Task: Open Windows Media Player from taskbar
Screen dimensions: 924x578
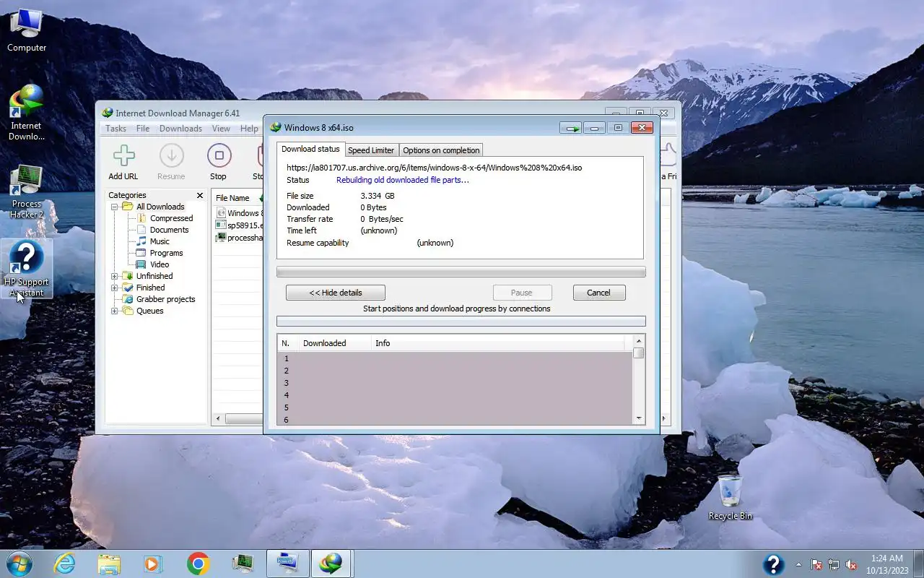Action: (153, 564)
